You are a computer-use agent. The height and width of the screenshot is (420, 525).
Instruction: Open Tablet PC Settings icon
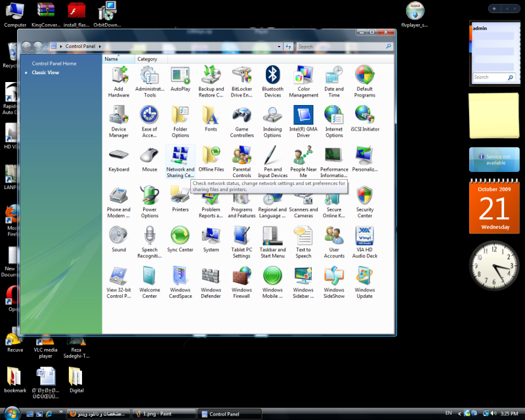[241, 242]
